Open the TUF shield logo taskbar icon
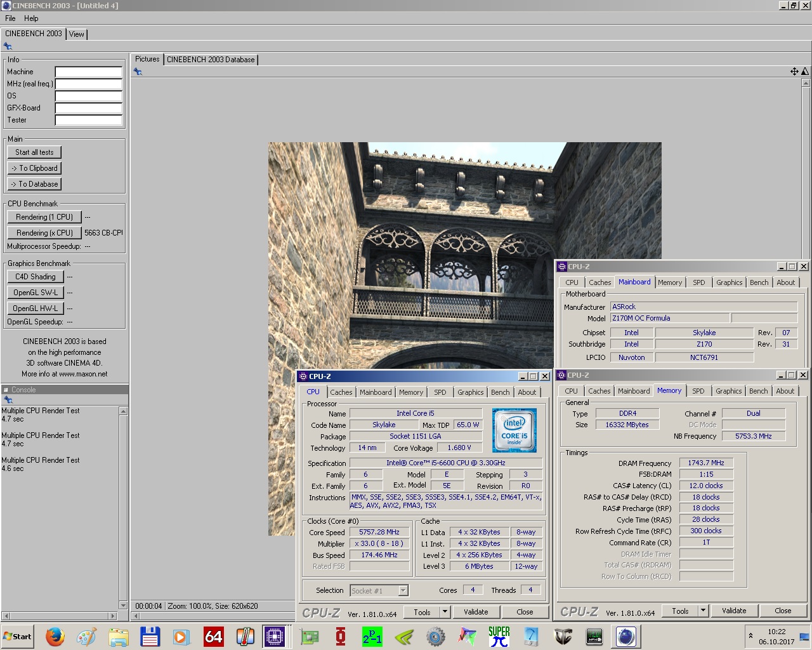Screen dimensions: 812x650 tap(563, 636)
